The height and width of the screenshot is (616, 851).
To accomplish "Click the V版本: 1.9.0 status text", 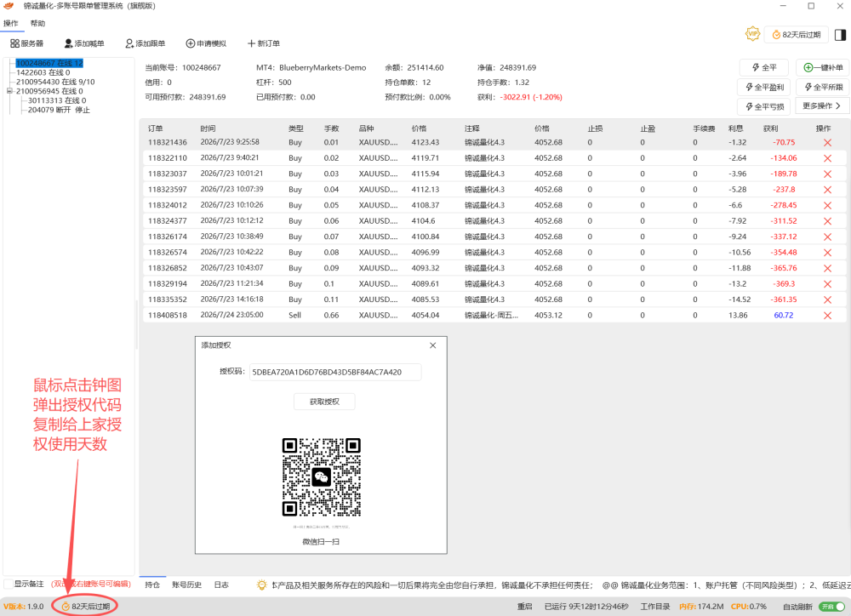I will pos(23,607).
